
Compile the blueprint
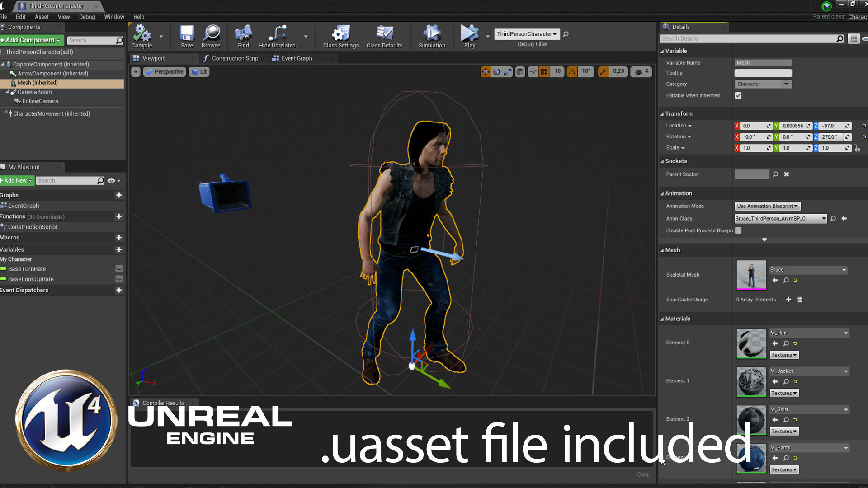click(142, 36)
